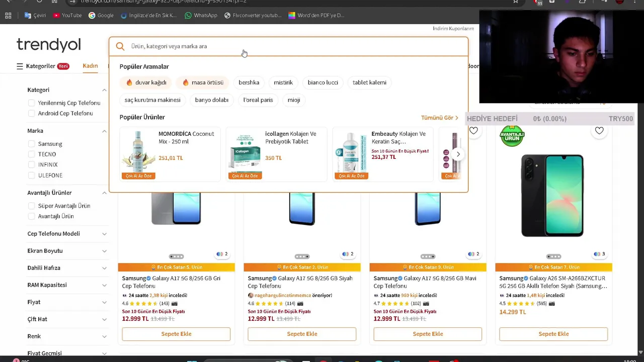Click review camera icon beside (585) rating
The height and width of the screenshot is (362, 644).
[552, 304]
